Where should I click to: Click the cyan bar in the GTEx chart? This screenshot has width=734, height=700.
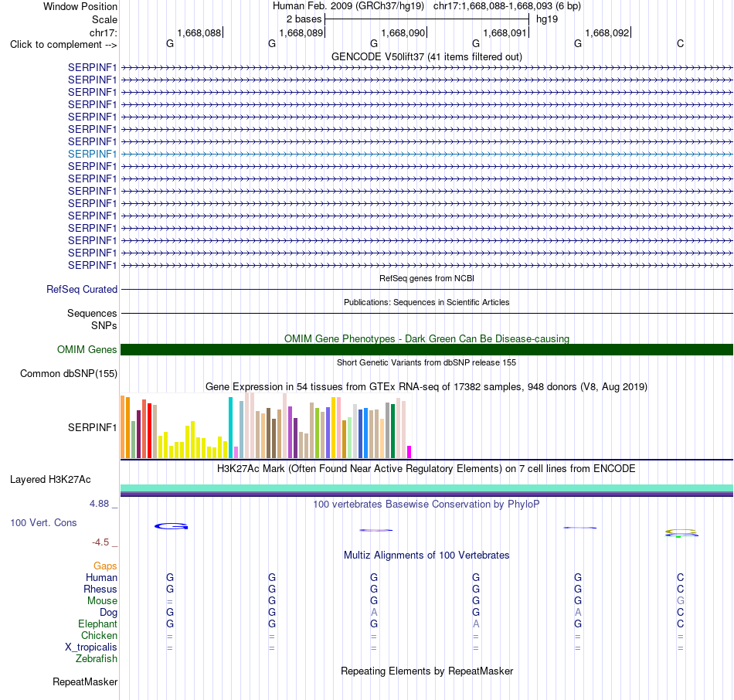click(230, 427)
